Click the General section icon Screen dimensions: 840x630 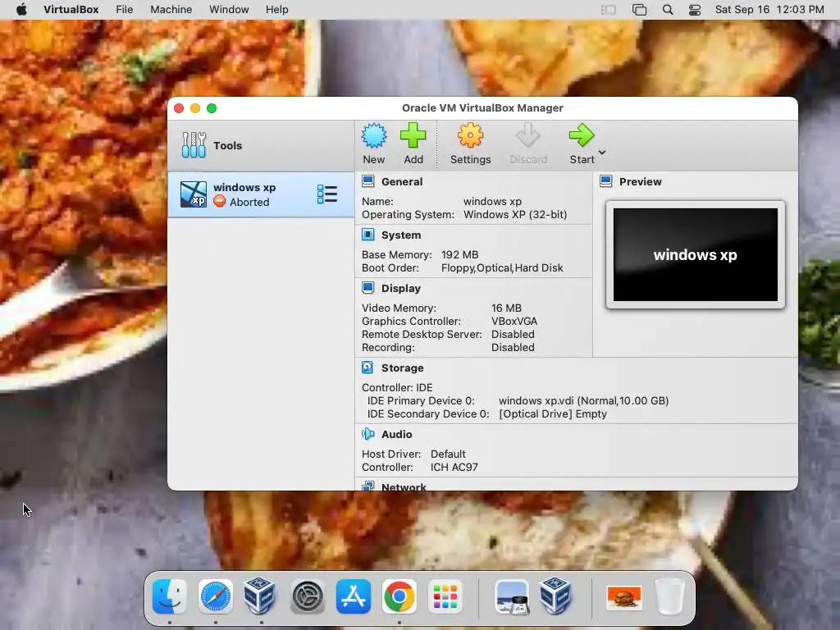click(368, 181)
